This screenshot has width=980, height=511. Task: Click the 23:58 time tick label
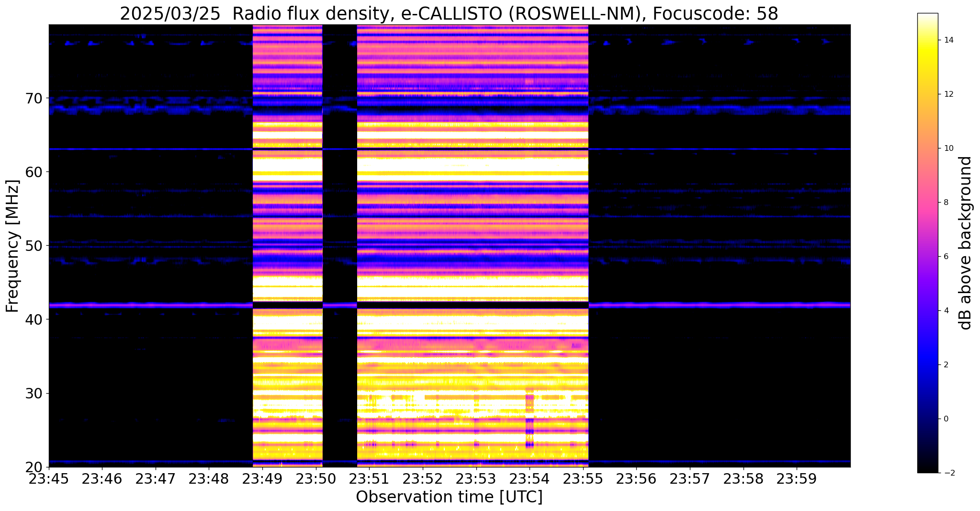click(743, 478)
